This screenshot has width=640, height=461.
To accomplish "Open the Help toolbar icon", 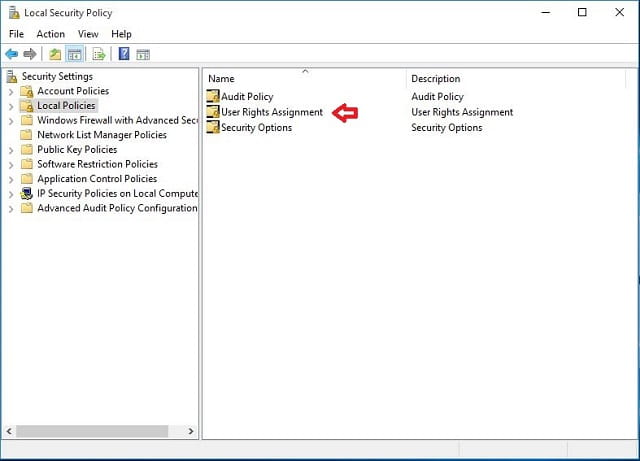I will [x=124, y=53].
